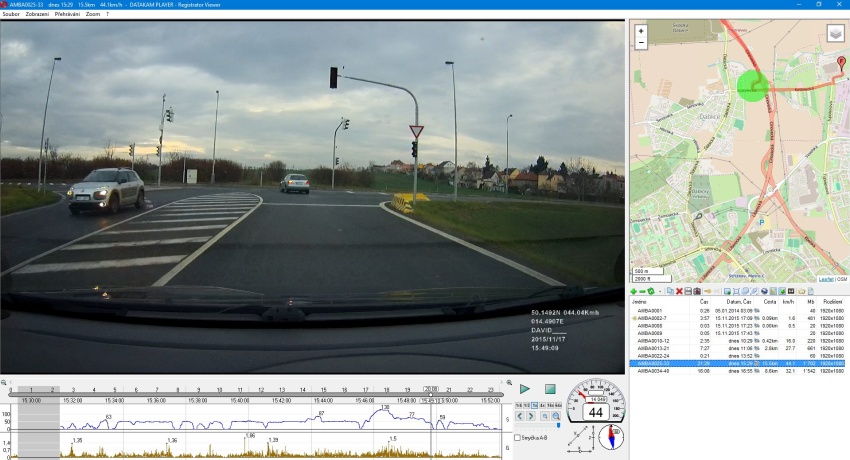Click the picture export icon with green mark

pos(727,291)
